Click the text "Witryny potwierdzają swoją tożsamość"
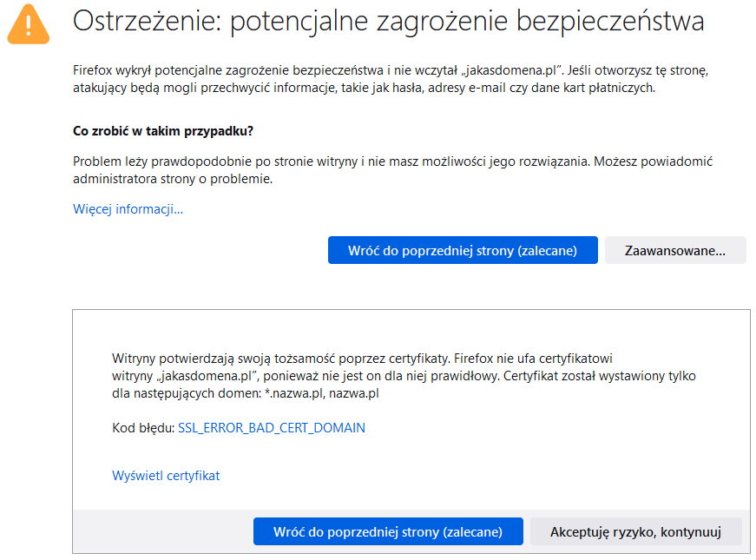This screenshot has width=756, height=560. point(223,359)
